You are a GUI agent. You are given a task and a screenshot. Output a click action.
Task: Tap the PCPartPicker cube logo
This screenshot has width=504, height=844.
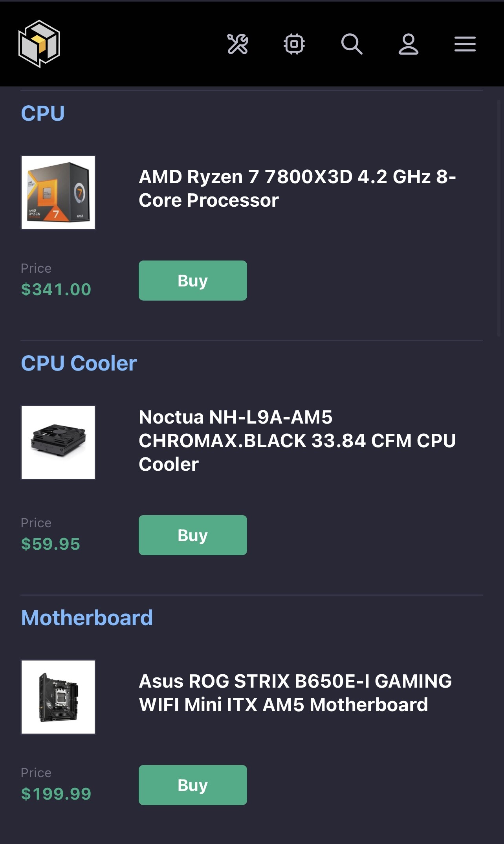(x=39, y=44)
